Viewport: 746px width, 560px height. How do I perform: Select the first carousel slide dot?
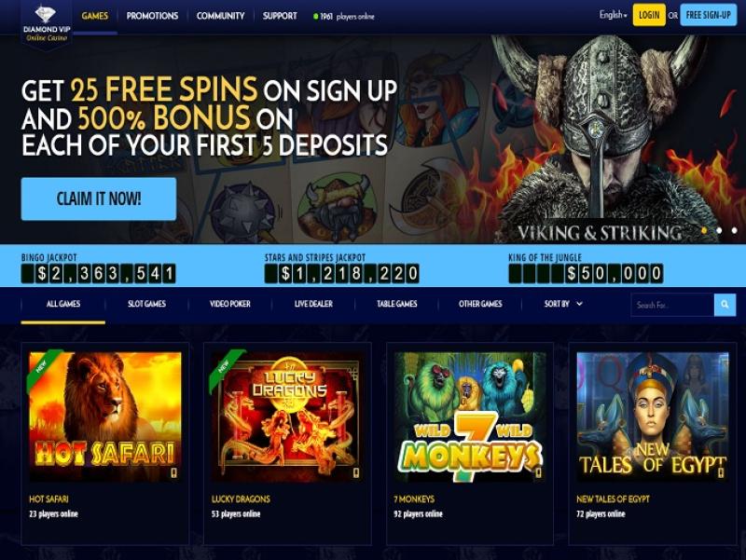(704, 230)
